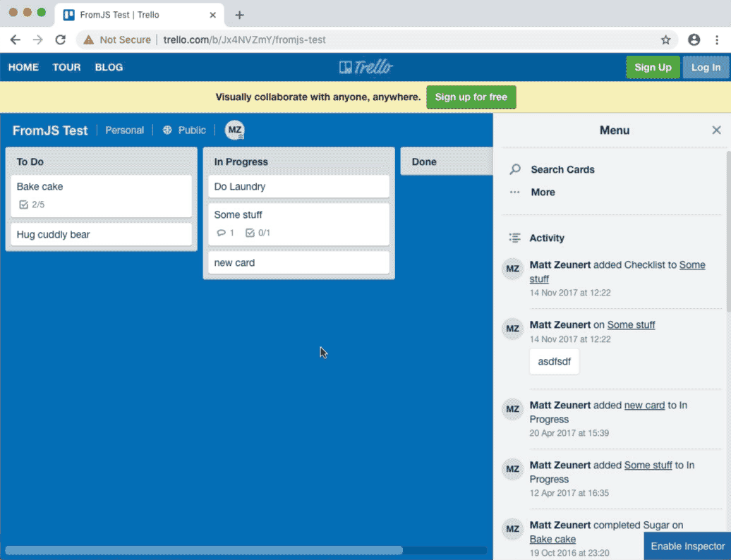The image size is (731, 560).
Task: Click the Personal board label
Action: coord(124,130)
